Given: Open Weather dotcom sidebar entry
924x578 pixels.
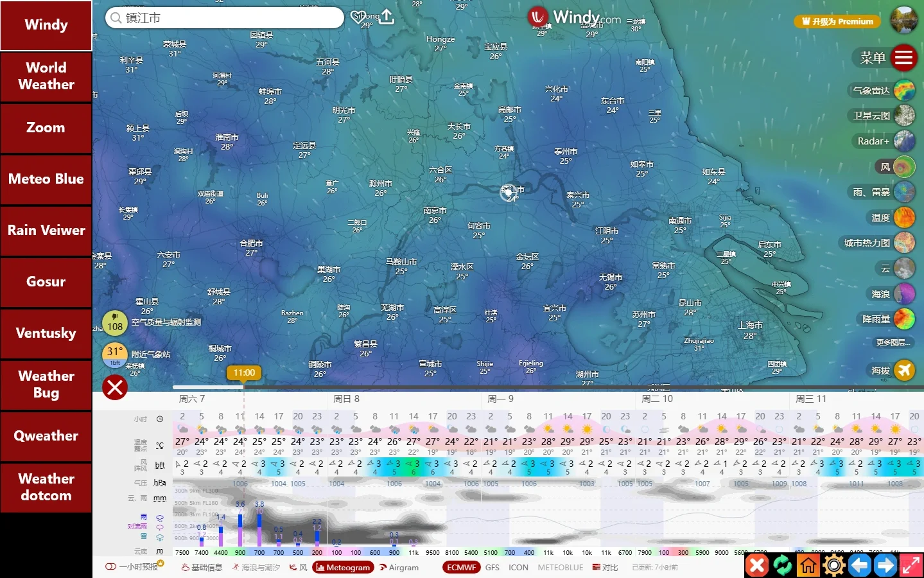Looking at the screenshot, I should 46,487.
